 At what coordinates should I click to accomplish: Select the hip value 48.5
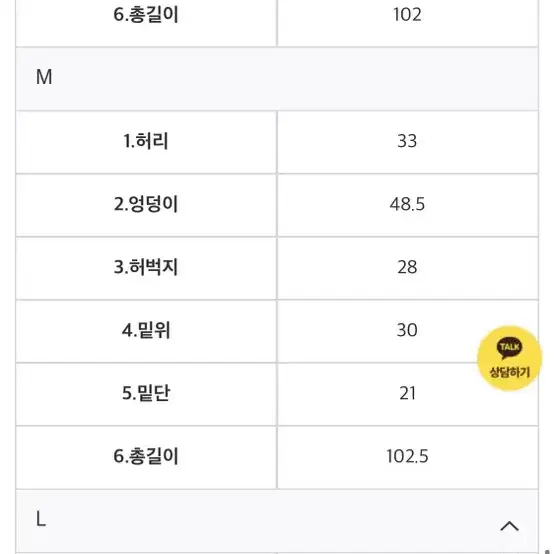[x=407, y=204]
